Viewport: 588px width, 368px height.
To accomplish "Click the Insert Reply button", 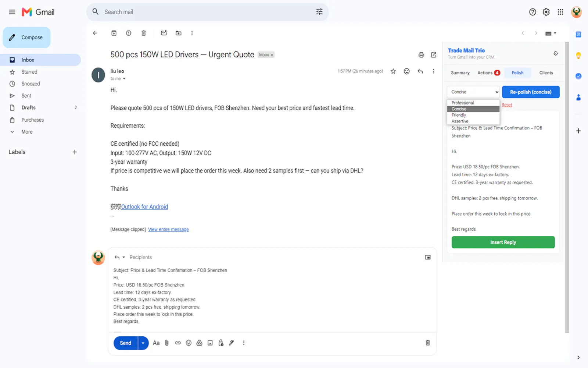I will point(503,243).
